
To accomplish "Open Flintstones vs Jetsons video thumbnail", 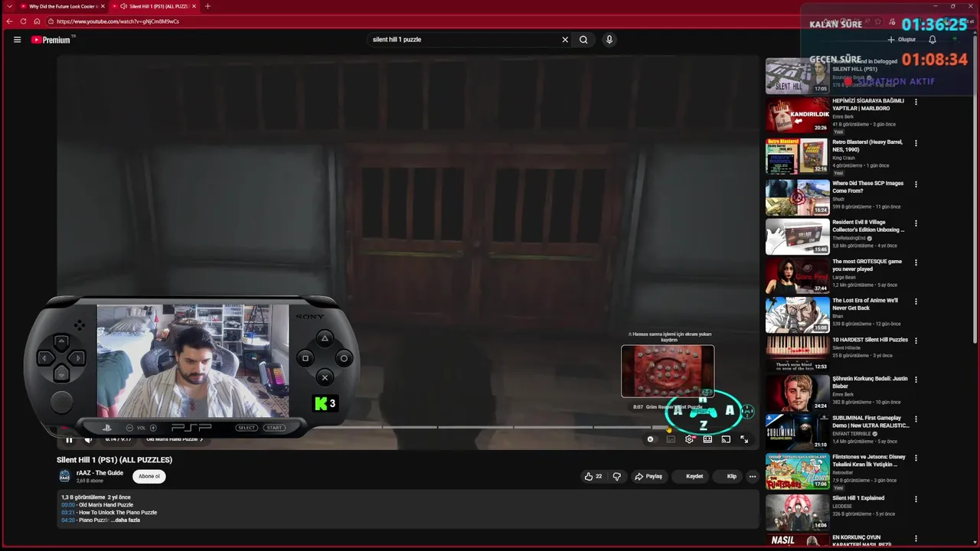I will point(798,471).
